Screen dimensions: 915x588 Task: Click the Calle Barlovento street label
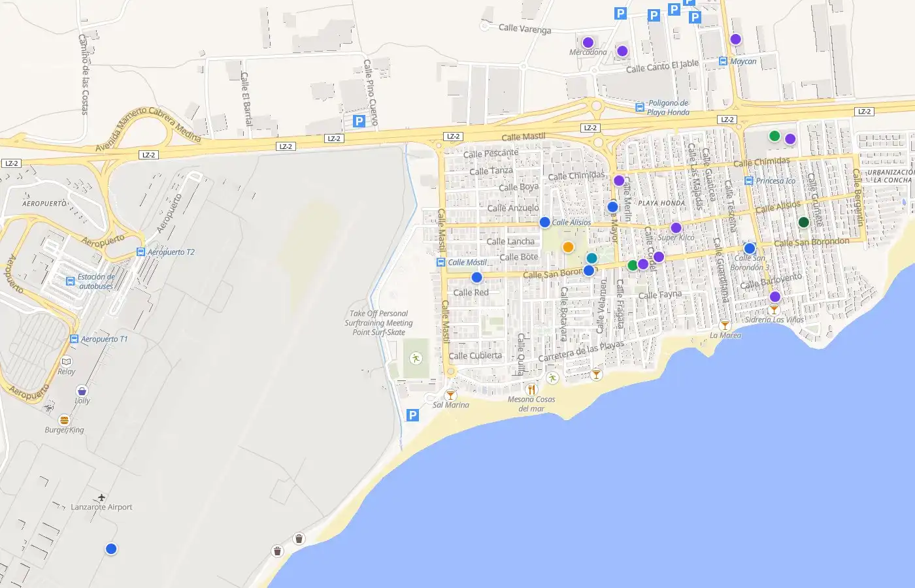click(x=771, y=281)
